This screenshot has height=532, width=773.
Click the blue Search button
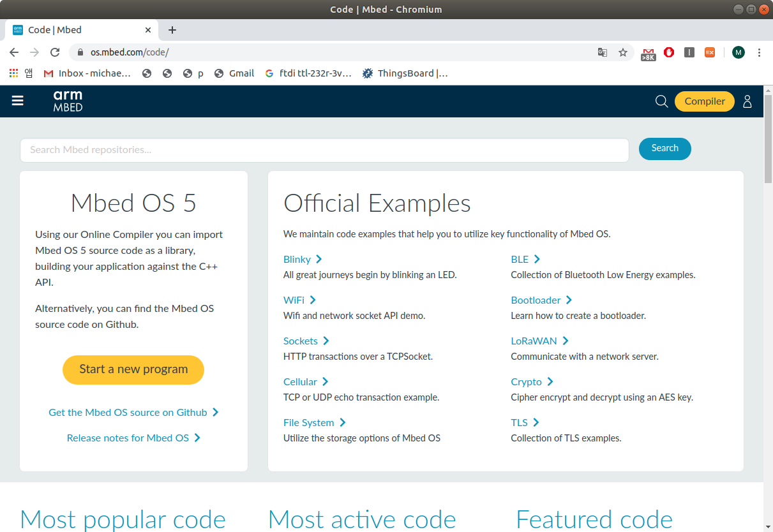[x=664, y=149]
